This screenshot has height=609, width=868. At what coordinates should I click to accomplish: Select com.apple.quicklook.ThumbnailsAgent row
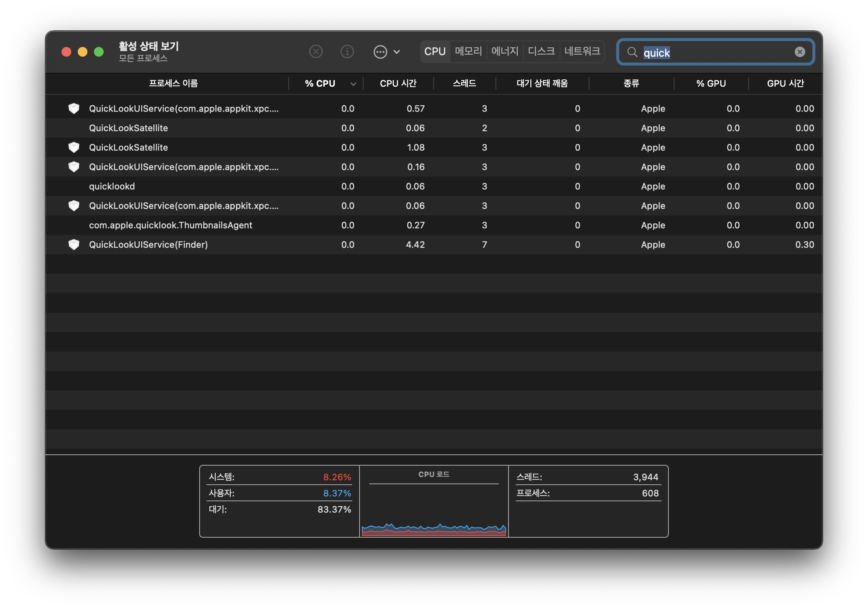click(170, 225)
